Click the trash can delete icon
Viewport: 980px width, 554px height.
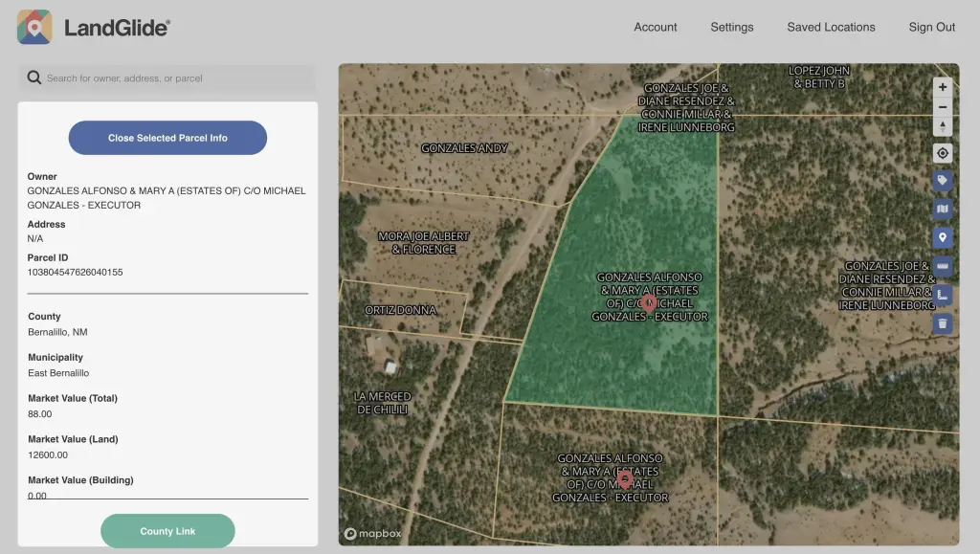pos(943,323)
